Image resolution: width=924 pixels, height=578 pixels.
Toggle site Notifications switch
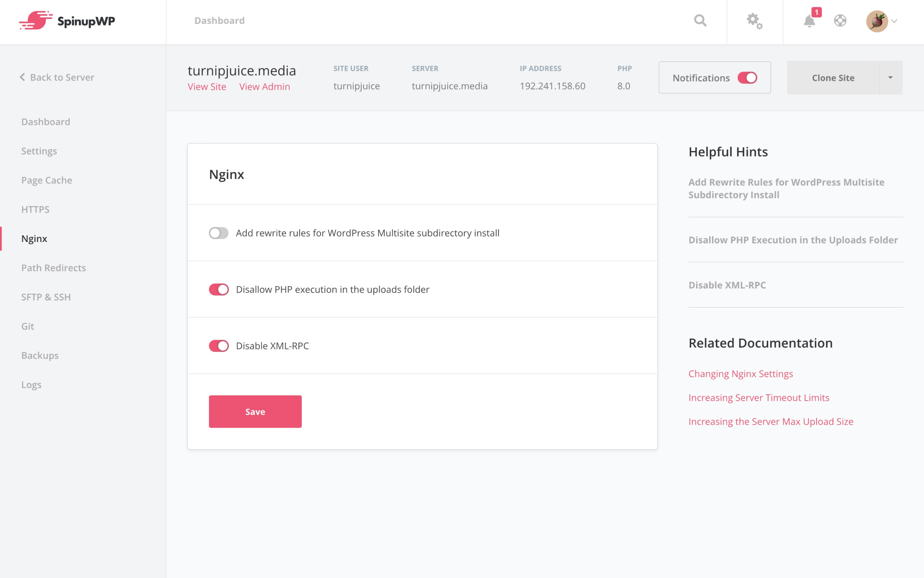click(x=747, y=77)
